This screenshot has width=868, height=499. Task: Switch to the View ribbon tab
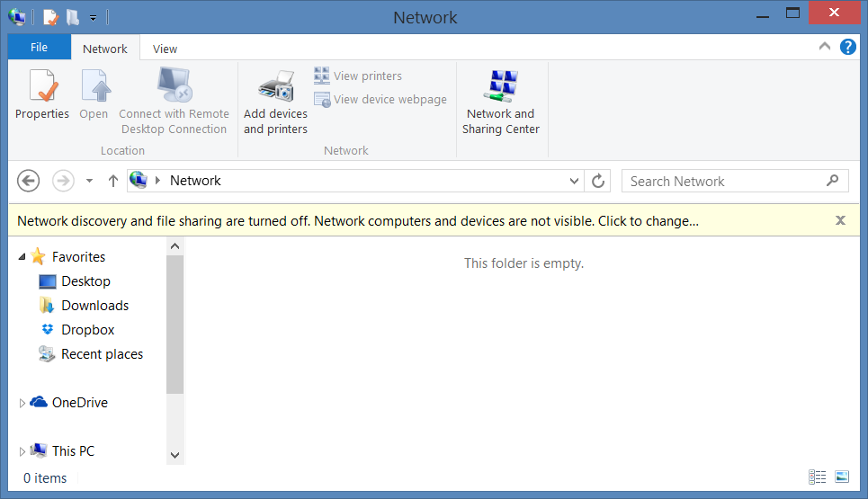click(165, 49)
